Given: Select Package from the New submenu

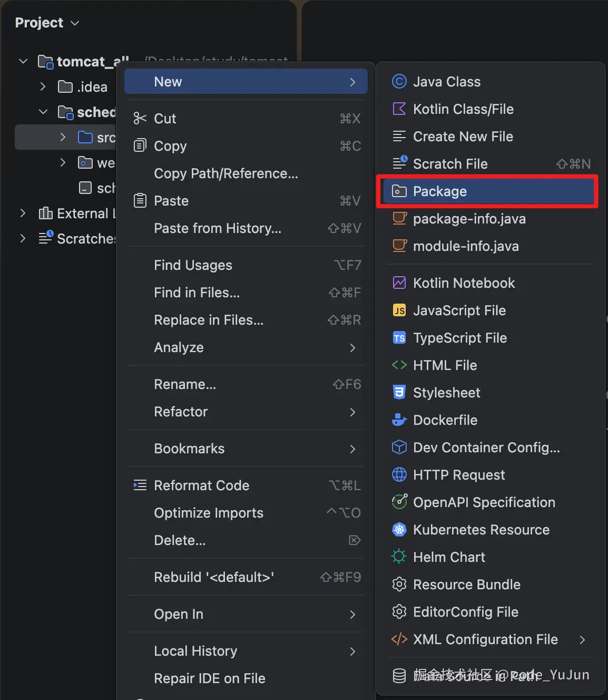Looking at the screenshot, I should point(439,191).
